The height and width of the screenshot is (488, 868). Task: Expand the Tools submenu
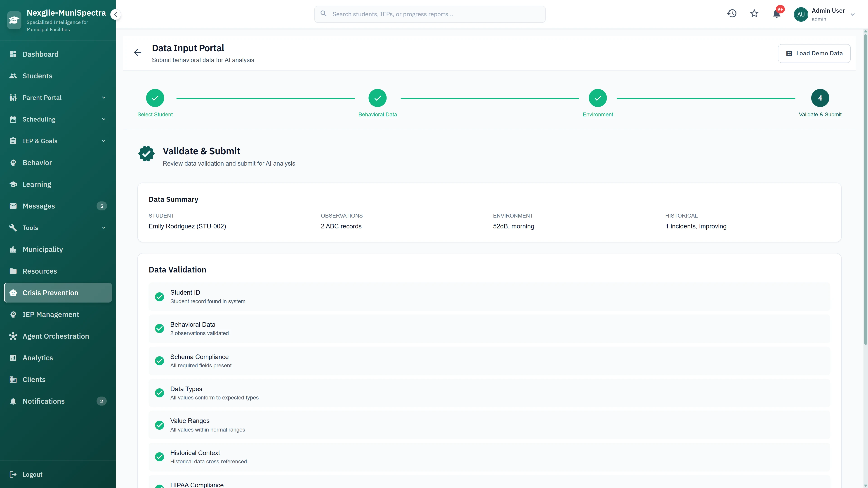click(x=104, y=228)
